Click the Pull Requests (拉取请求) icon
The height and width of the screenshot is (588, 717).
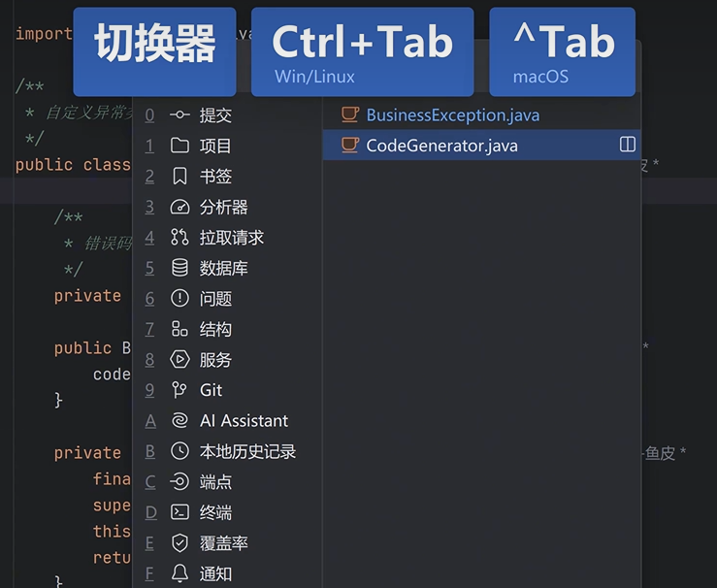pos(179,238)
